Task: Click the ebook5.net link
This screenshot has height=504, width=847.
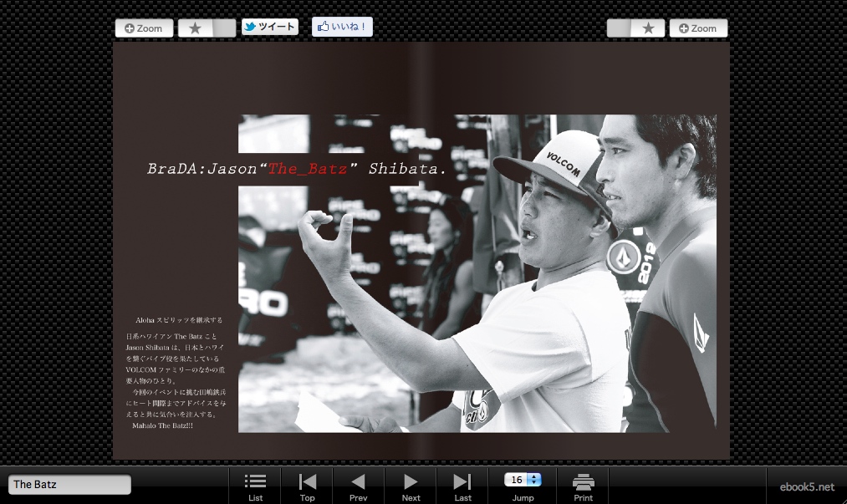Action: click(x=806, y=486)
